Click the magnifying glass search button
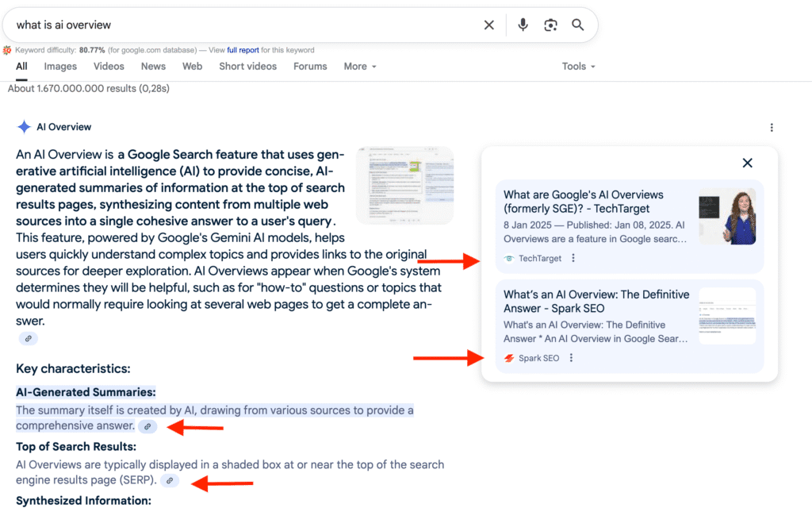This screenshot has height=508, width=812. (578, 25)
